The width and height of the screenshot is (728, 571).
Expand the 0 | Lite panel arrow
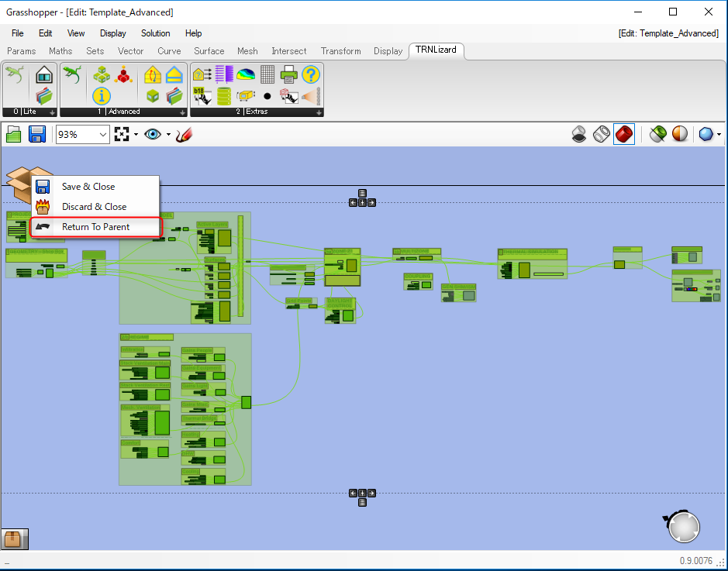point(53,112)
